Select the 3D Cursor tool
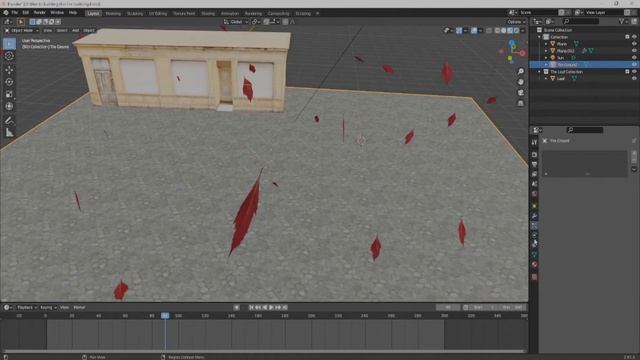 [9, 56]
